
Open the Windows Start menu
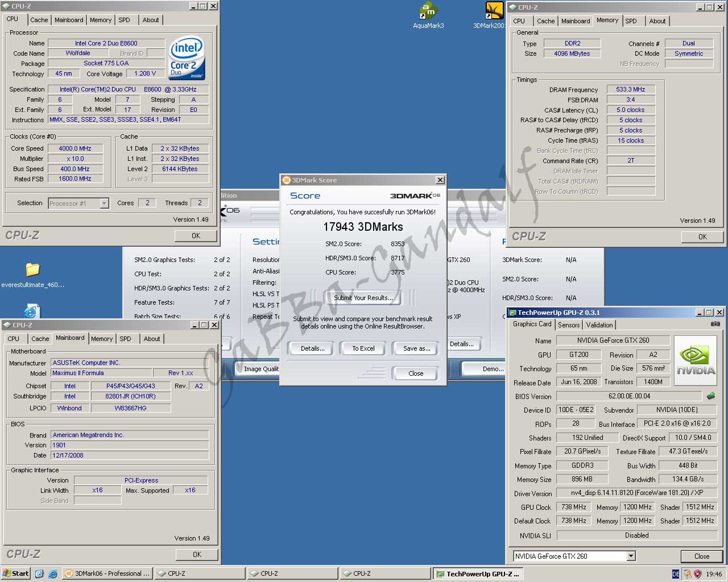[15, 573]
